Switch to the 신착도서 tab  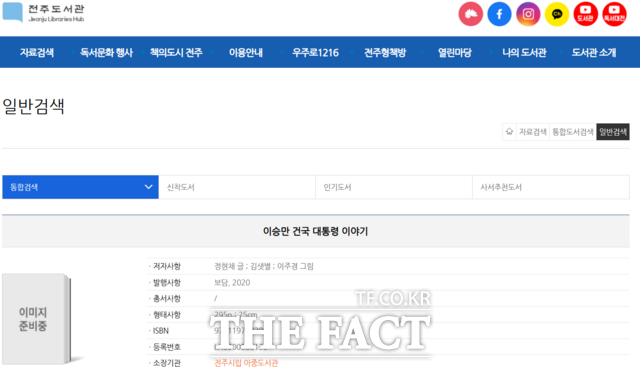click(x=237, y=187)
